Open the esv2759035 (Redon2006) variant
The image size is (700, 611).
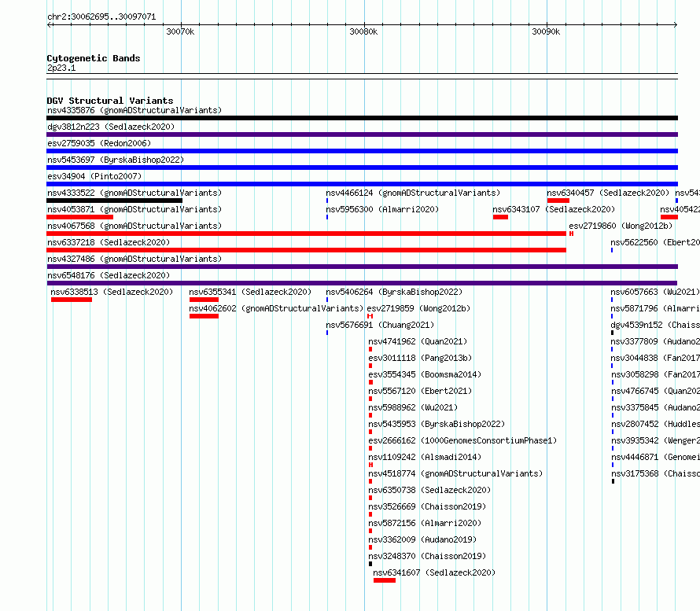pos(99,143)
